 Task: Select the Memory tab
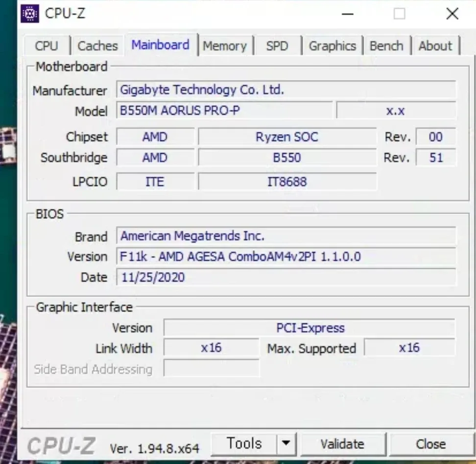click(x=224, y=46)
